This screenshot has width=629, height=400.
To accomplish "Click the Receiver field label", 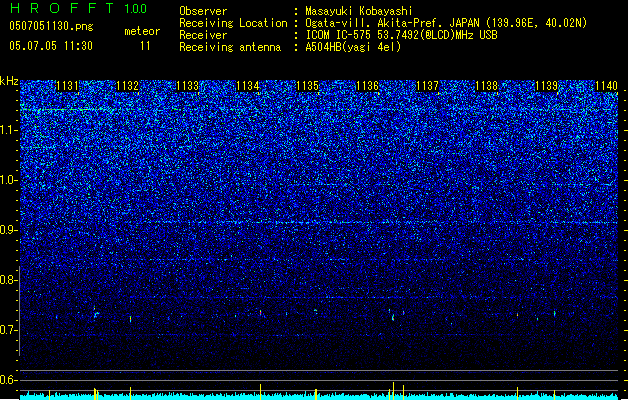I will click(x=203, y=35).
